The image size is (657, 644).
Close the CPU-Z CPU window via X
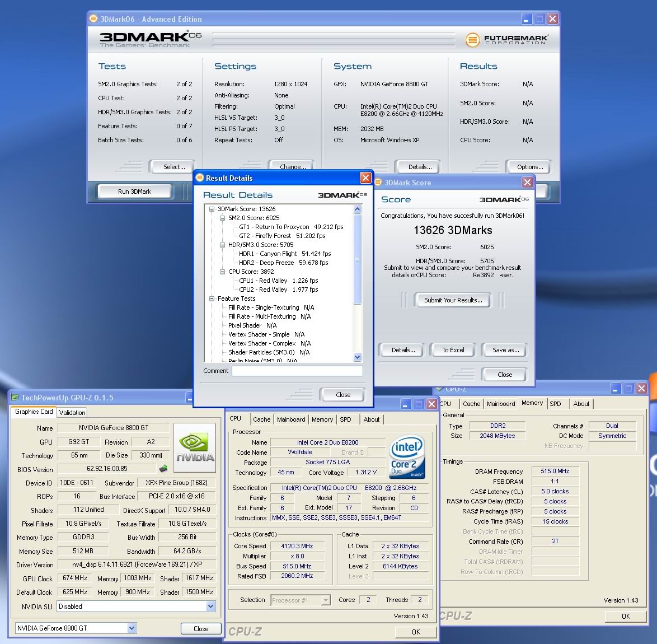pos(431,404)
